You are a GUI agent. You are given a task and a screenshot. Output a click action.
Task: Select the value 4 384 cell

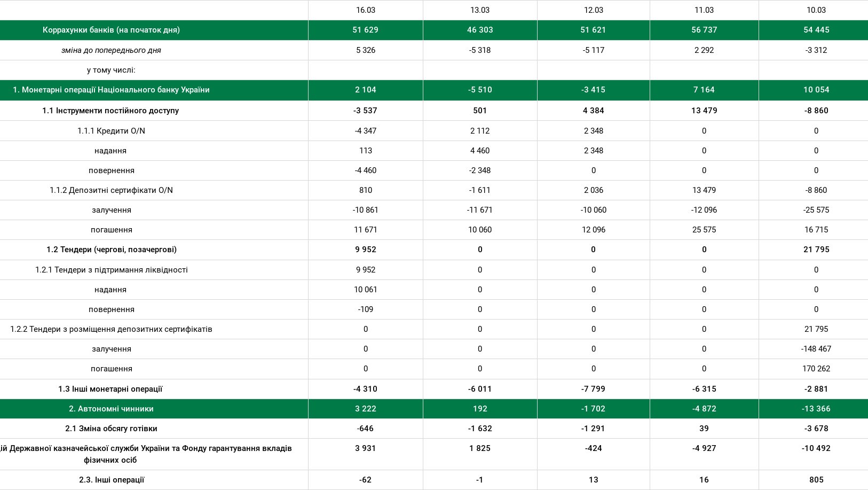tap(593, 111)
